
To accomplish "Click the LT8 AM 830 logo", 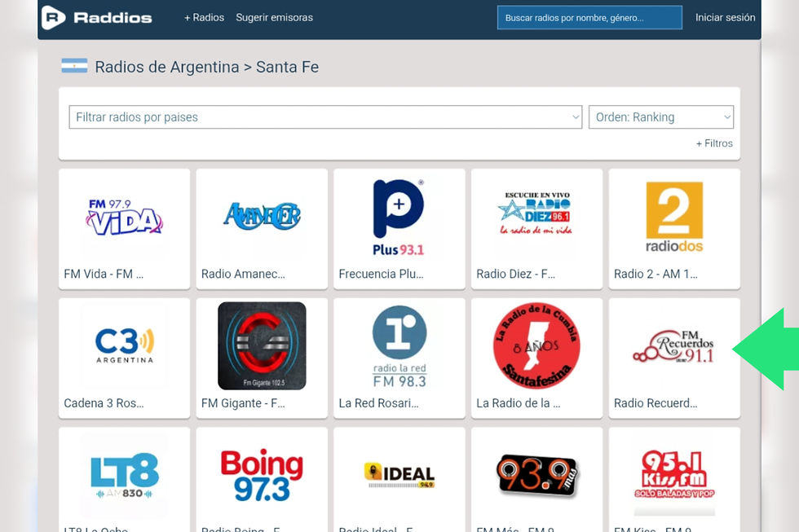I will 124,475.
